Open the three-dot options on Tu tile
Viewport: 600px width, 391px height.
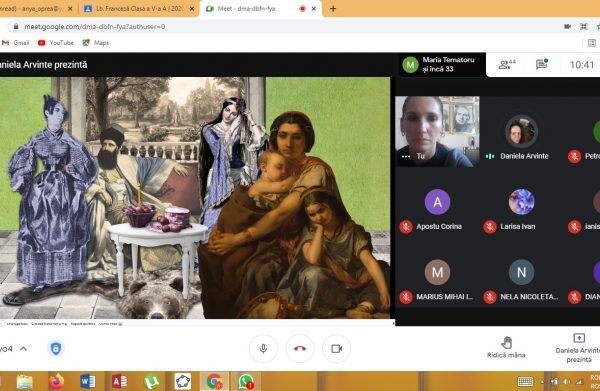[406, 156]
